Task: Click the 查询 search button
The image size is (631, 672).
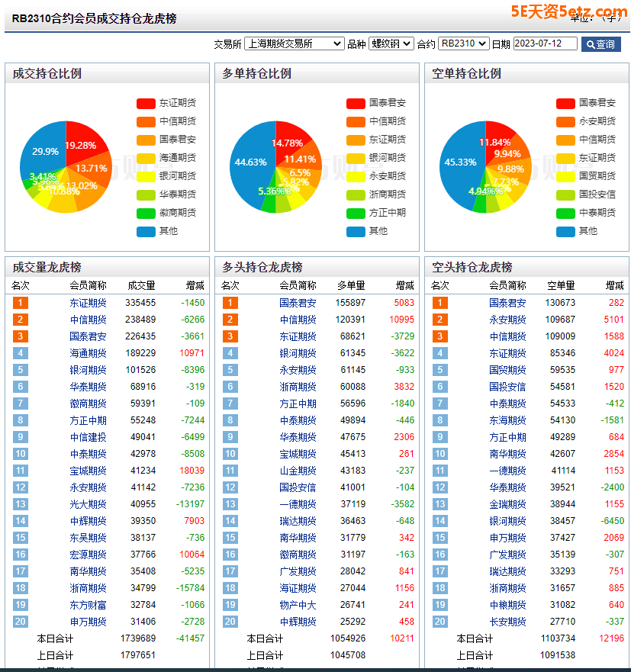Action: click(600, 44)
